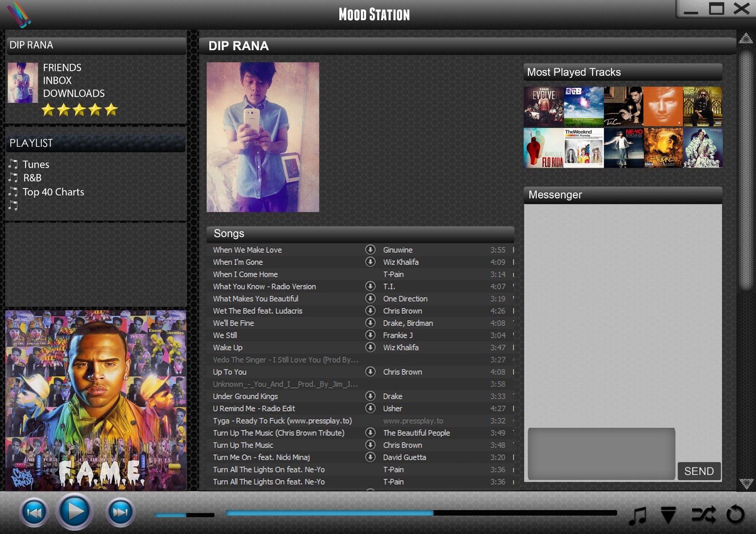The image size is (756, 534).
Task: Open the FRIENDS list
Action: point(61,68)
